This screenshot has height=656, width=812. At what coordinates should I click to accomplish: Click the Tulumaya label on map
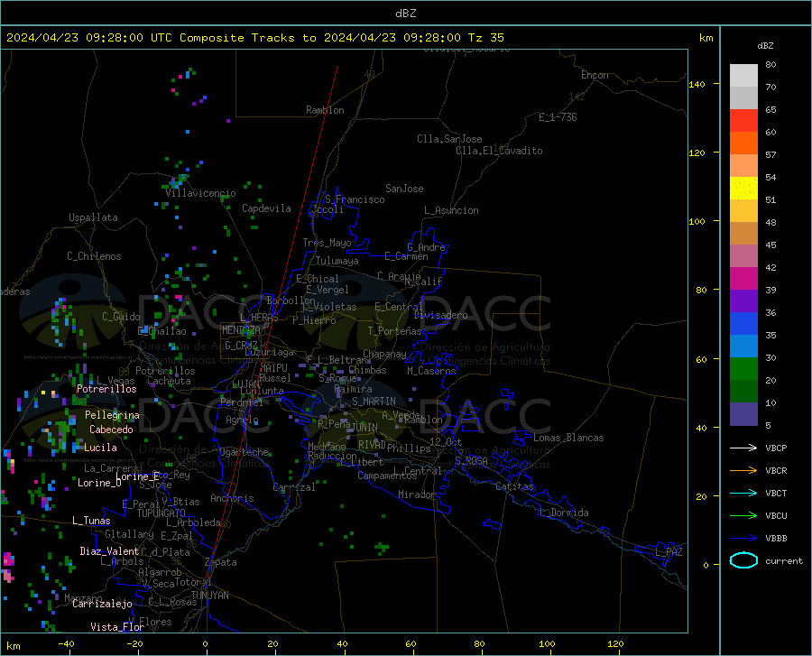[337, 261]
